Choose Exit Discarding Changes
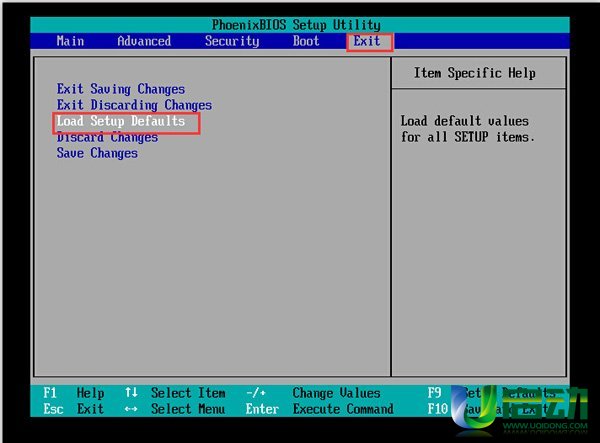 point(134,105)
